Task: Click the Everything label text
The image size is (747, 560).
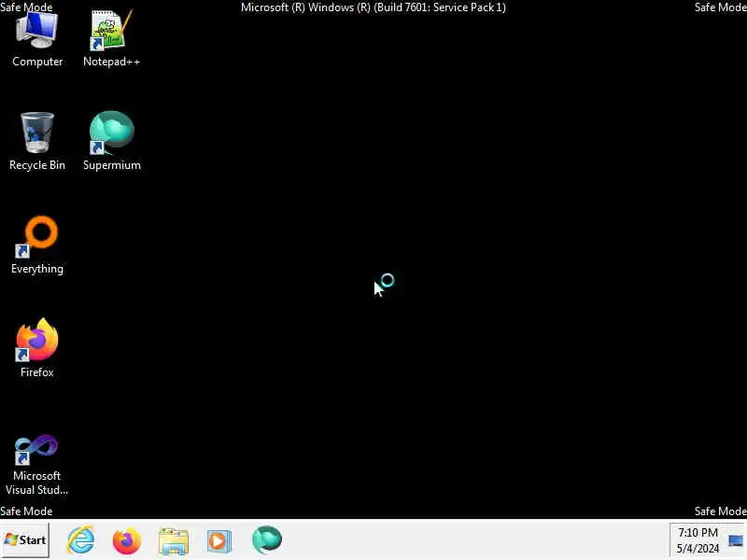Action: coord(37,269)
